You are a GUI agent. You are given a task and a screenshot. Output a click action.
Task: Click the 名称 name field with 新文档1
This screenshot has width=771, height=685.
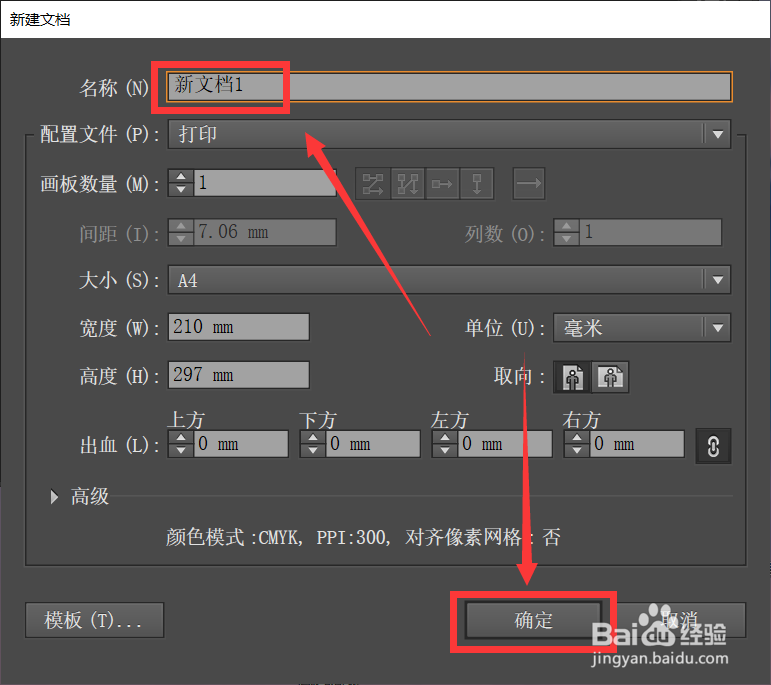(x=449, y=87)
